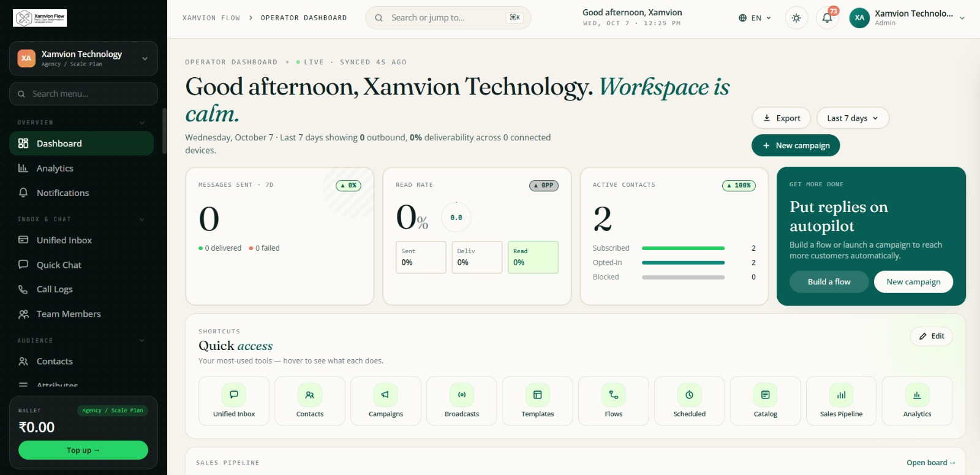The image size is (980, 475).
Task: Open the Sales Pipeline shortcut tile
Action: 842,401
